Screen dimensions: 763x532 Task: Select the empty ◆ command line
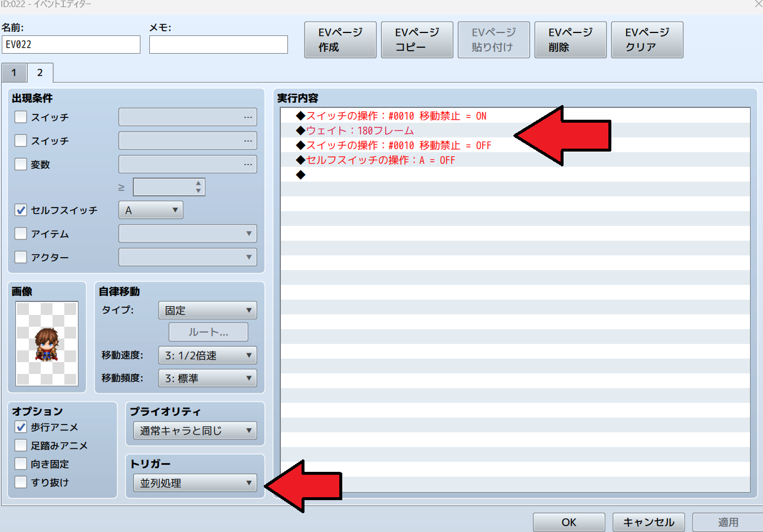pyautogui.click(x=515, y=175)
